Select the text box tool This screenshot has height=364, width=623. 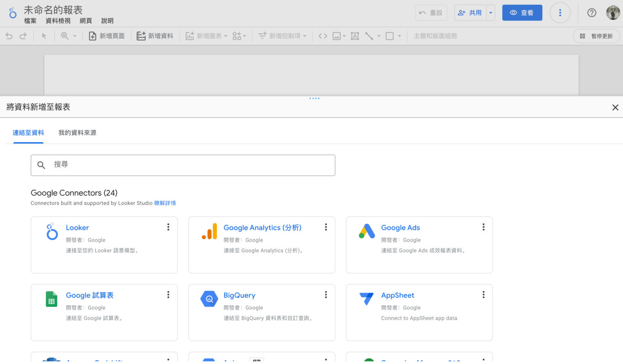coord(355,36)
